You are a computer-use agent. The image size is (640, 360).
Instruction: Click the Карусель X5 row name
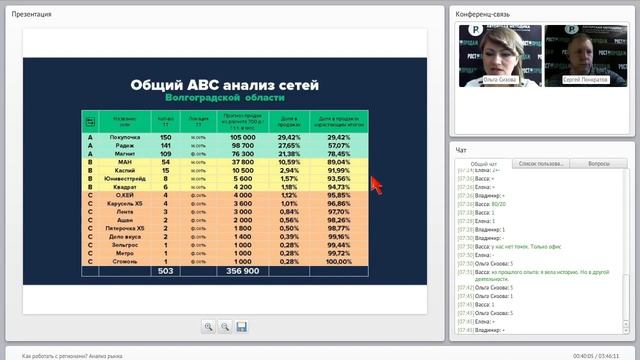click(x=125, y=203)
